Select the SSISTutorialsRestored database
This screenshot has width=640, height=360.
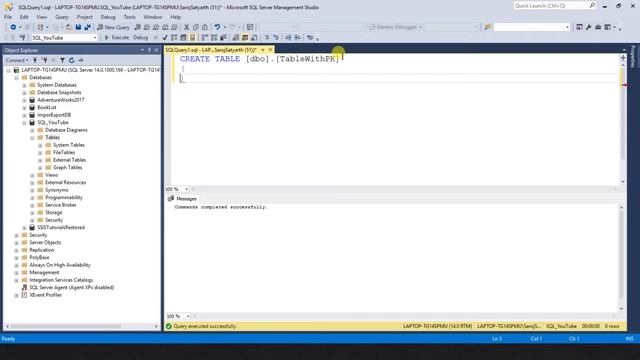tap(61, 227)
